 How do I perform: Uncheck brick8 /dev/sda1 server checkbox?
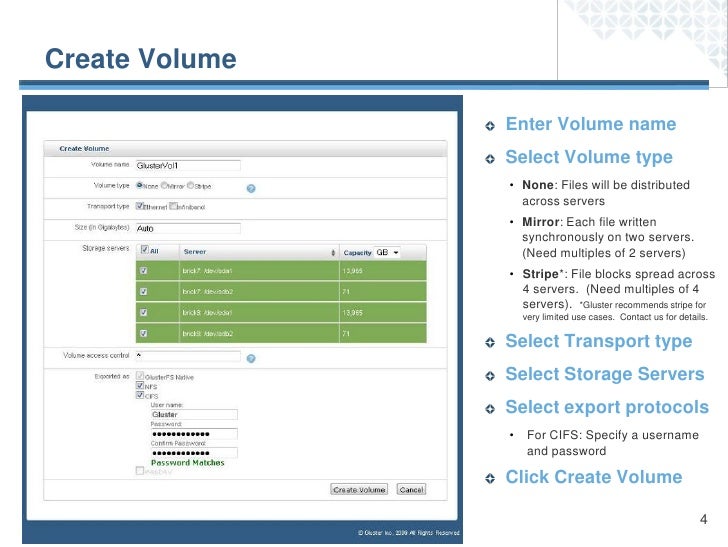(143, 313)
